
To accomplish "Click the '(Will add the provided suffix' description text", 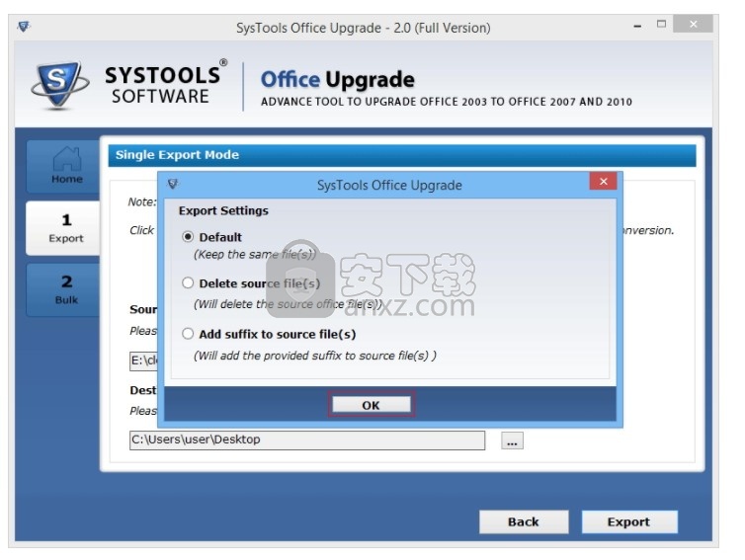I will (314, 356).
